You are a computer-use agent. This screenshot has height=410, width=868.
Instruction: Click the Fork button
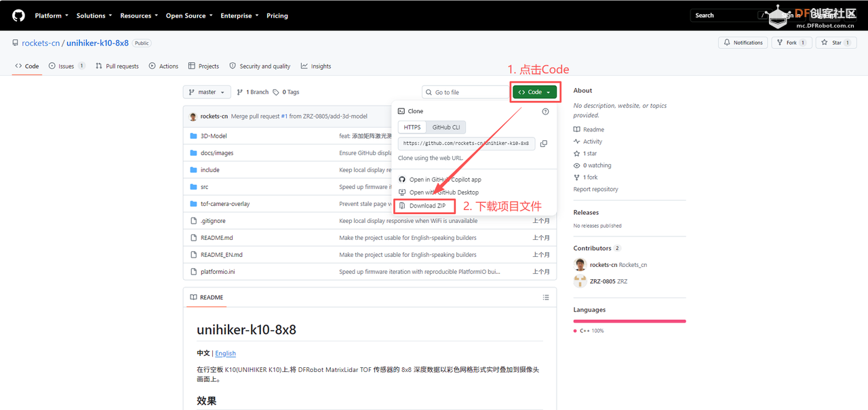click(x=791, y=43)
